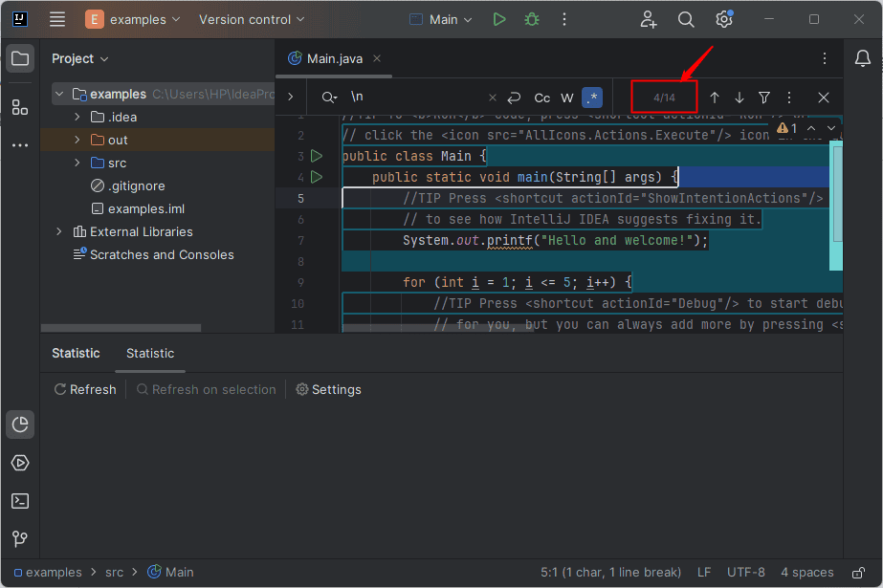Open the Notifications bell
Image resolution: width=883 pixels, height=588 pixels.
[863, 58]
